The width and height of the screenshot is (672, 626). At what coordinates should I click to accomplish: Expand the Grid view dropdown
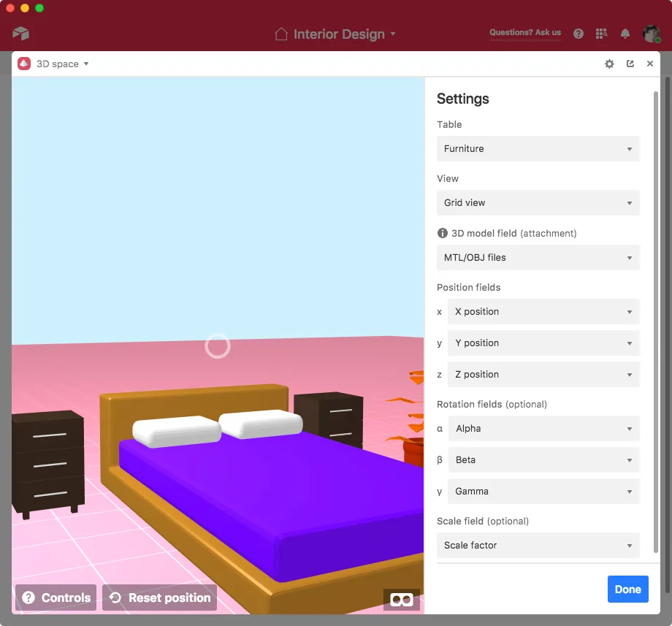point(538,203)
